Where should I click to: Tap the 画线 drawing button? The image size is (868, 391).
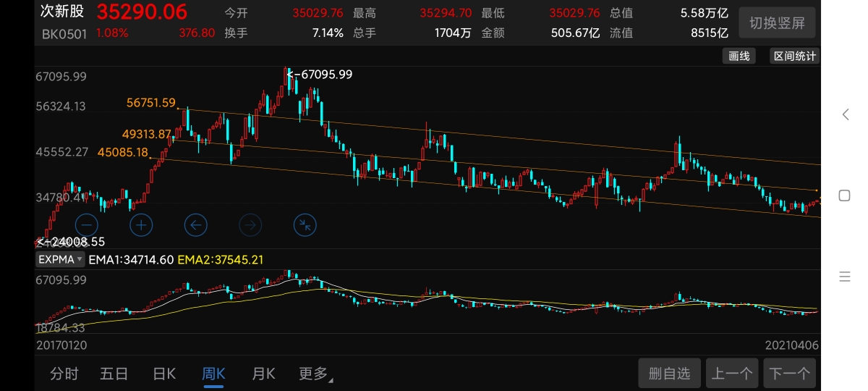(739, 56)
